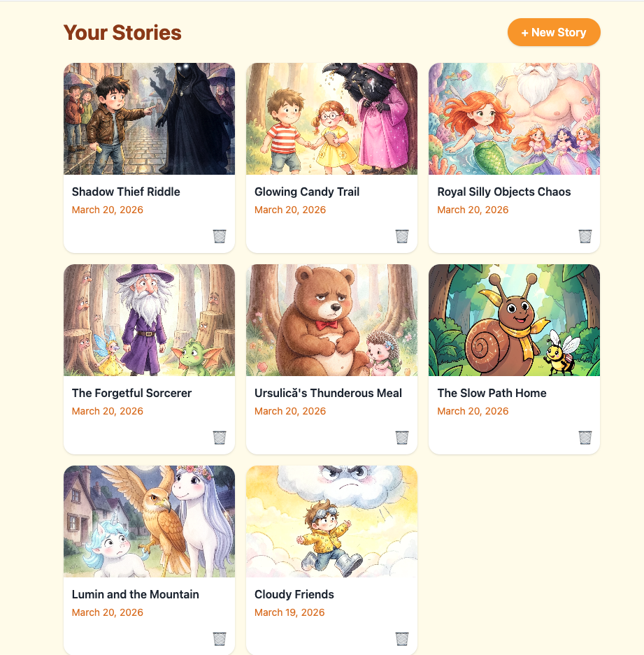Delete Ursulică's Thunderous Meal story
This screenshot has width=644, height=655.
coord(402,438)
